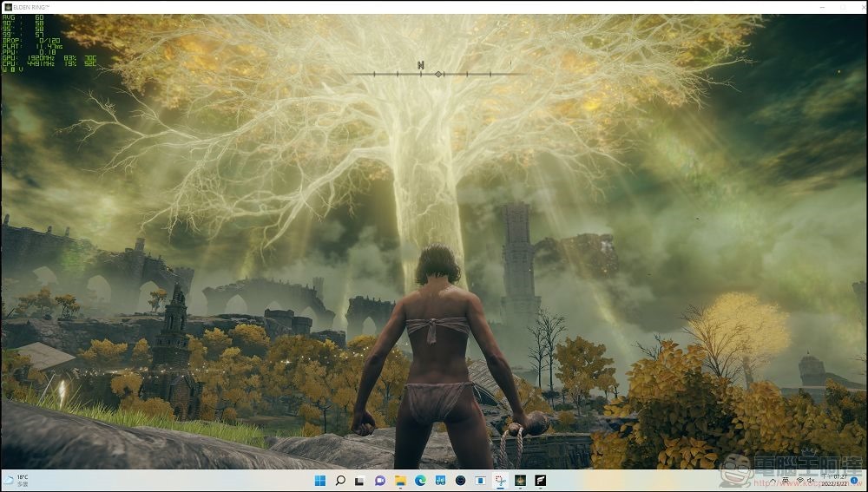Open the black F-logo app on taskbar
Screen dimensions: 868x492
point(540,481)
